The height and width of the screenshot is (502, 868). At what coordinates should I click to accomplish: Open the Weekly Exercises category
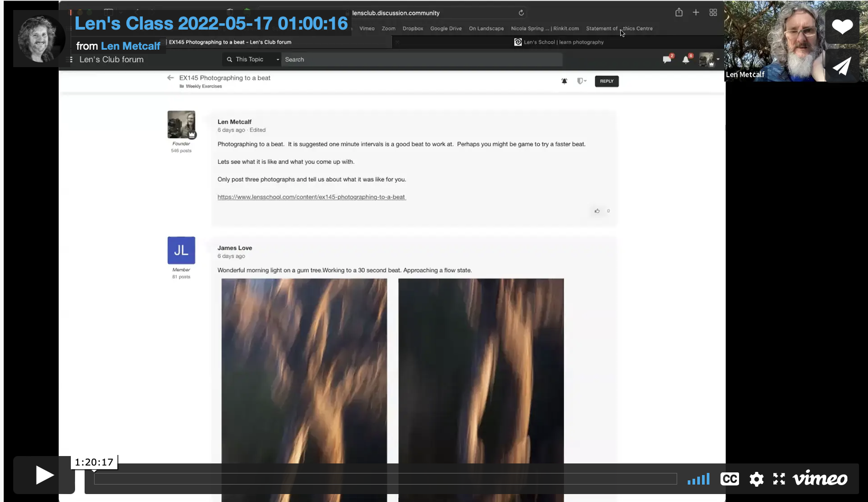click(204, 86)
